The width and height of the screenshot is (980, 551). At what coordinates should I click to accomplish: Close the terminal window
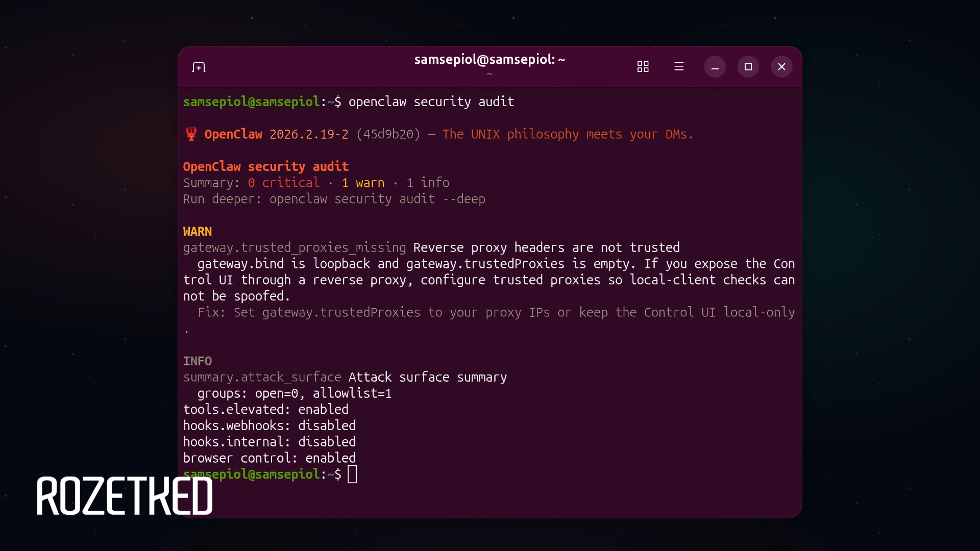(x=781, y=67)
